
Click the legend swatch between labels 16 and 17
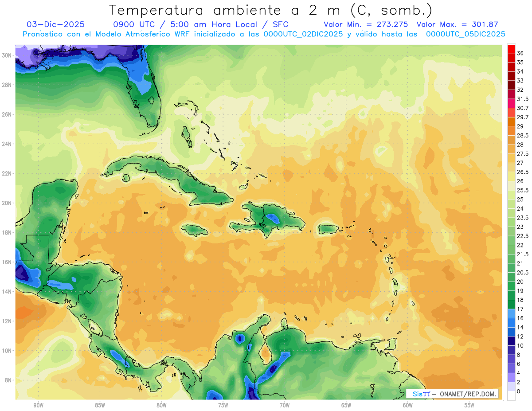tap(511, 313)
